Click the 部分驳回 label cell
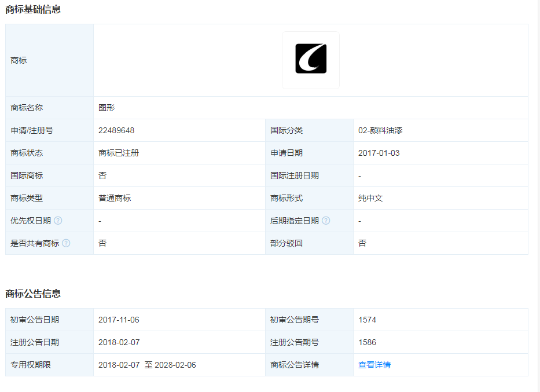 point(309,243)
